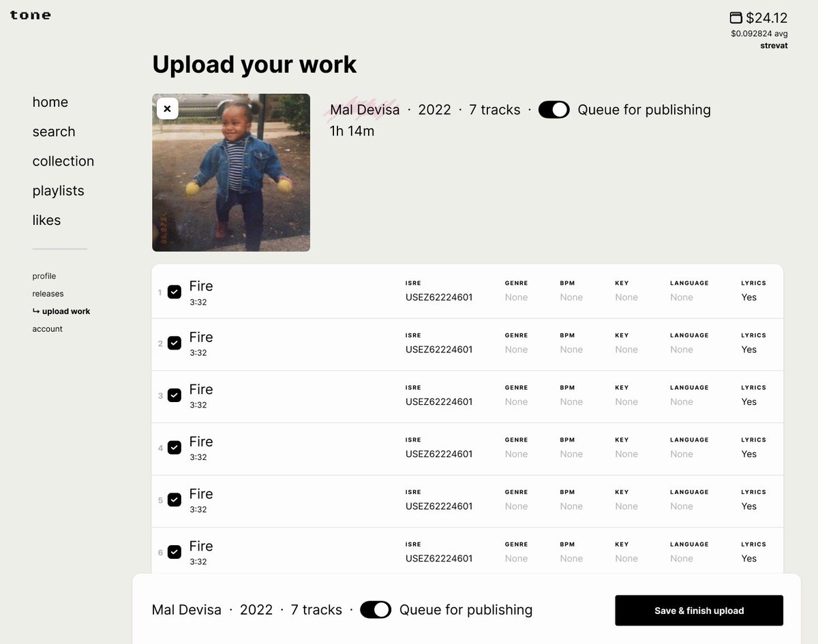Open the likes page
The height and width of the screenshot is (644, 818).
pyautogui.click(x=46, y=220)
